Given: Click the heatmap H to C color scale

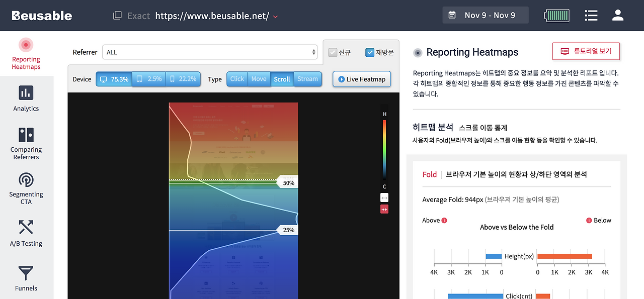Looking at the screenshot, I should click(x=384, y=149).
